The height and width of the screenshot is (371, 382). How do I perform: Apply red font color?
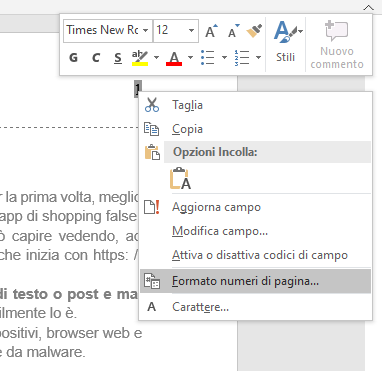tap(174, 58)
